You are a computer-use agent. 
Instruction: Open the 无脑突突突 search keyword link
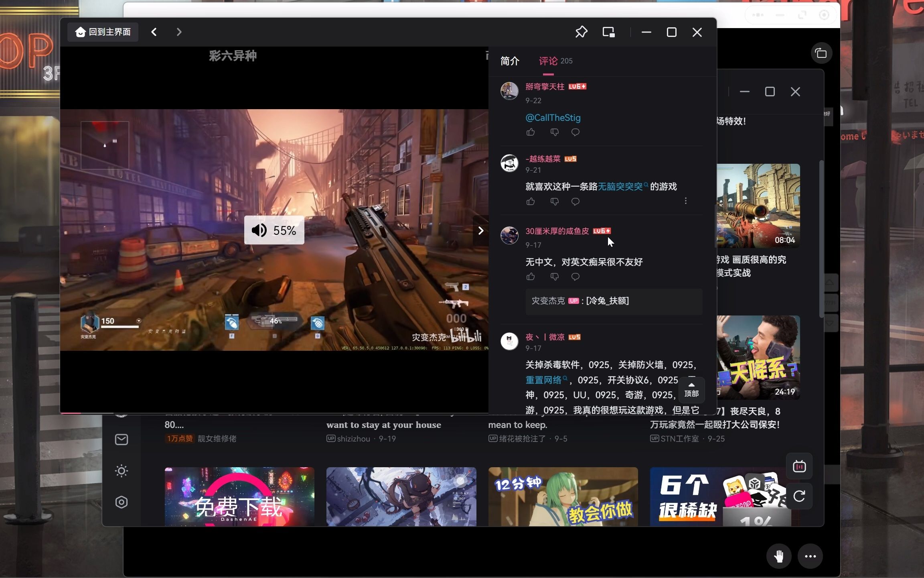tap(623, 187)
